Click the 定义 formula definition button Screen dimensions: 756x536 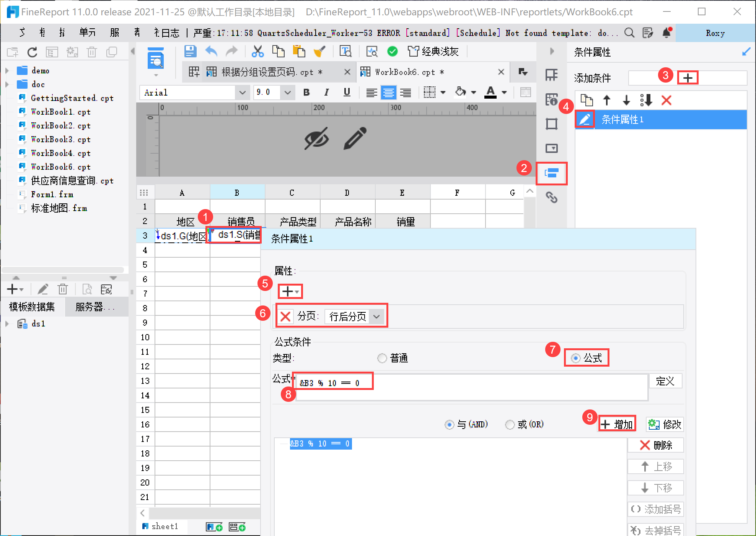click(665, 381)
